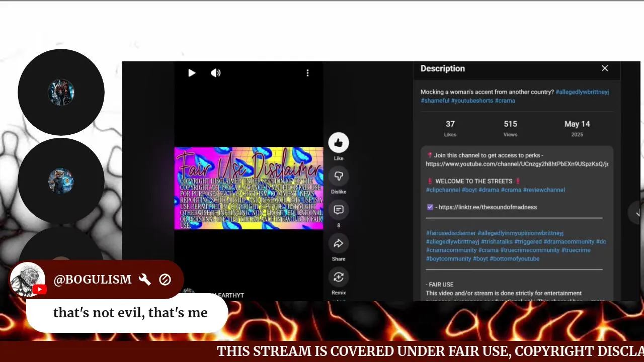Open the #shameful hashtag

click(435, 101)
